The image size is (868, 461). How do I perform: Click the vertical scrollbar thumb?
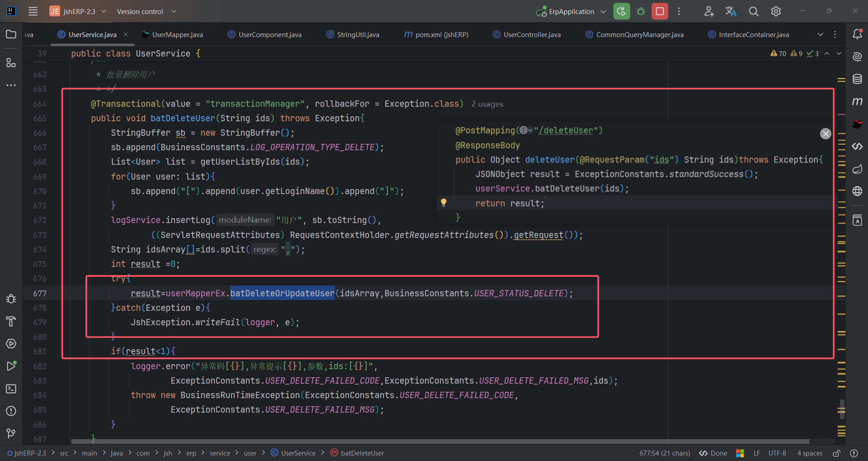(x=841, y=409)
